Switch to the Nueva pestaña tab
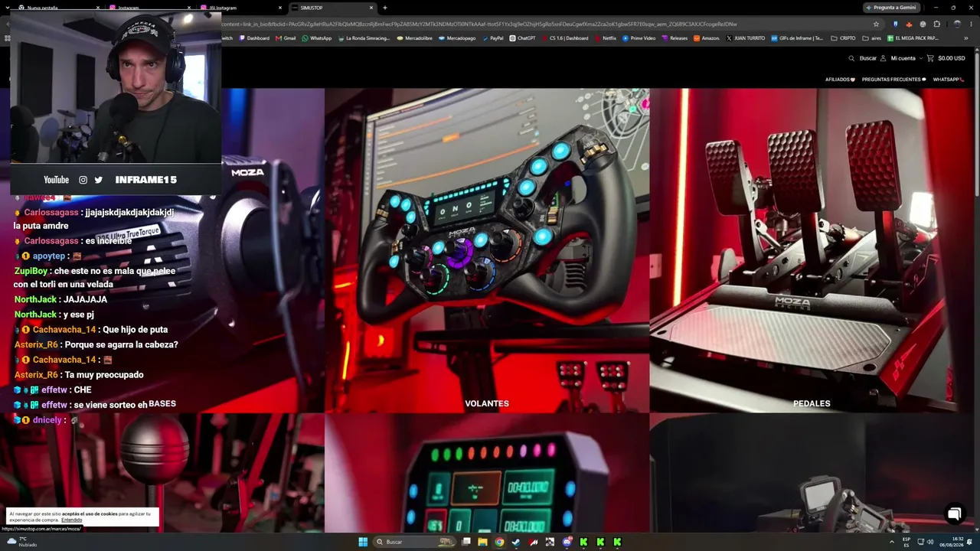 60,8
